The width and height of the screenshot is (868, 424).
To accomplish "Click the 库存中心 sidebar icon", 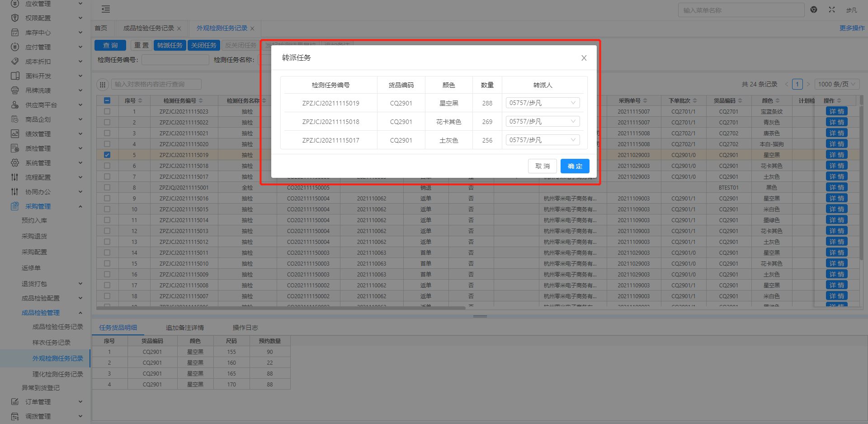I will [x=15, y=33].
